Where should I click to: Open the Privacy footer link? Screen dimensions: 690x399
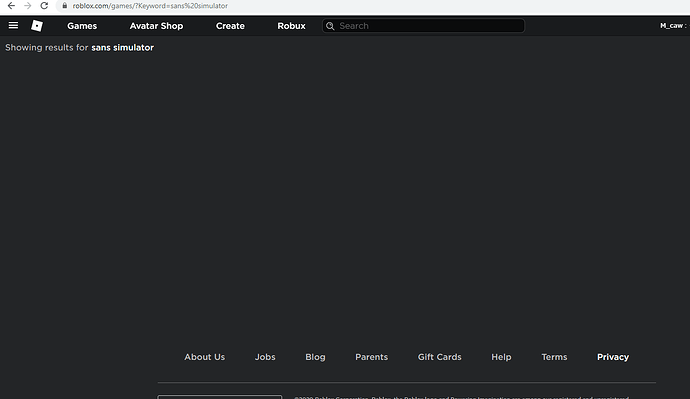pos(613,357)
